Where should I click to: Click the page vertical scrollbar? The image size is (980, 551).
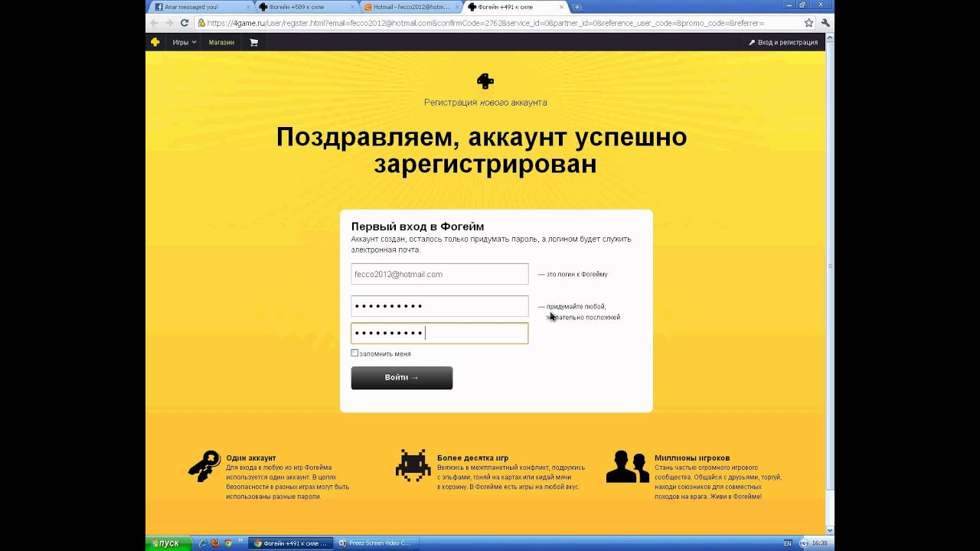pos(830,268)
